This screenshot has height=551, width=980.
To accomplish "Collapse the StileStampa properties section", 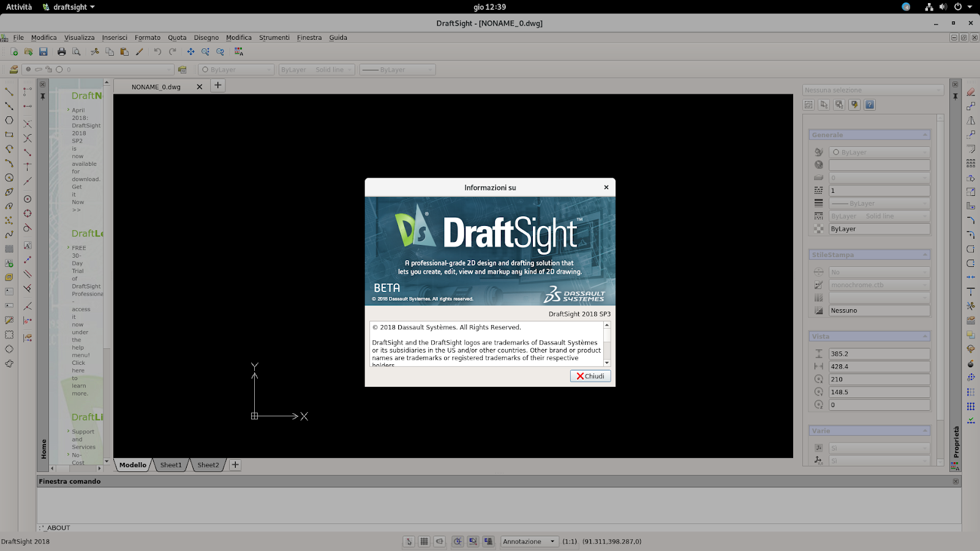I will coord(870,255).
